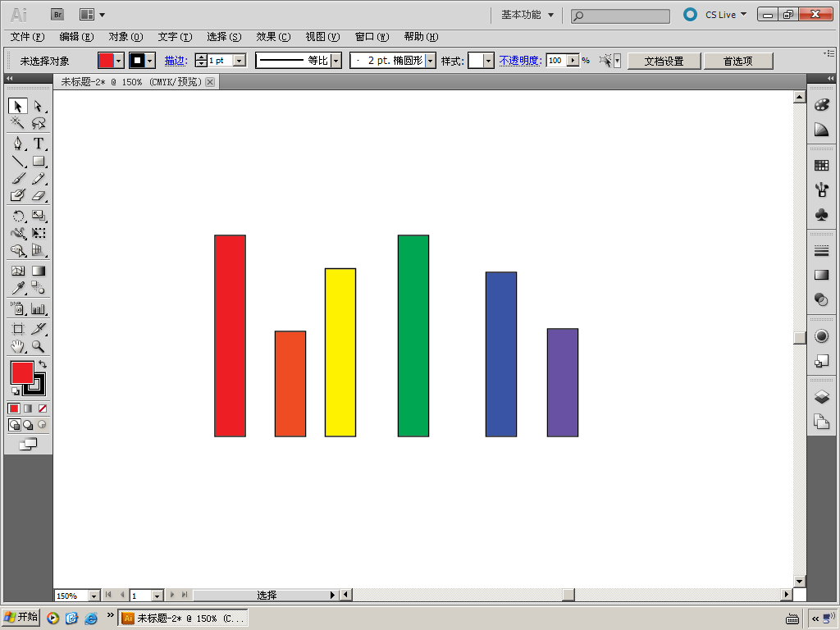Activate the Type tool
The height and width of the screenshot is (630, 840).
point(38,144)
